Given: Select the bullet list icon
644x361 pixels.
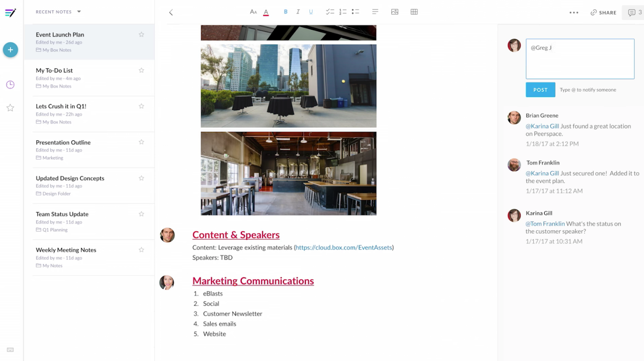Looking at the screenshot, I should [355, 12].
